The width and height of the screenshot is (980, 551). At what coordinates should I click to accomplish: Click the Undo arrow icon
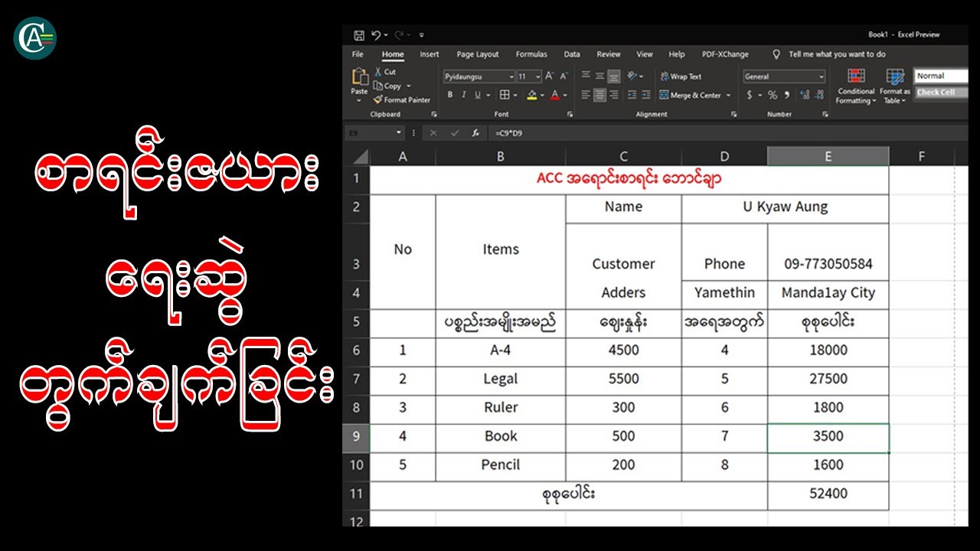click(376, 35)
